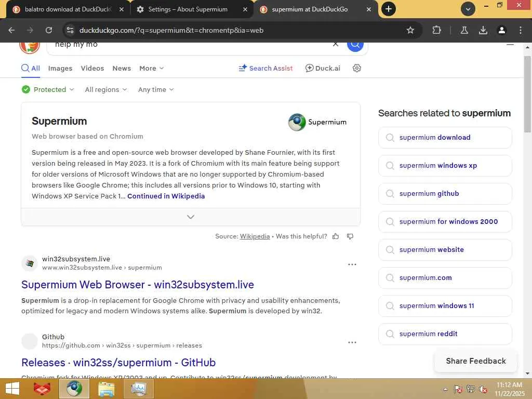
Task: Bookmark this page with the star icon
Action: click(x=410, y=30)
